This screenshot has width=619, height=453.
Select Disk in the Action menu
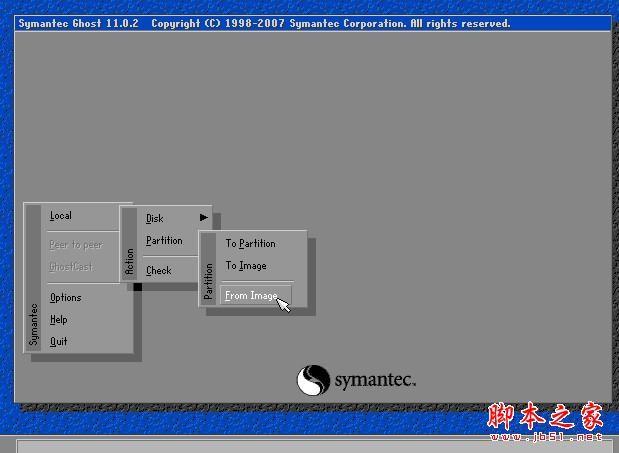pos(154,218)
